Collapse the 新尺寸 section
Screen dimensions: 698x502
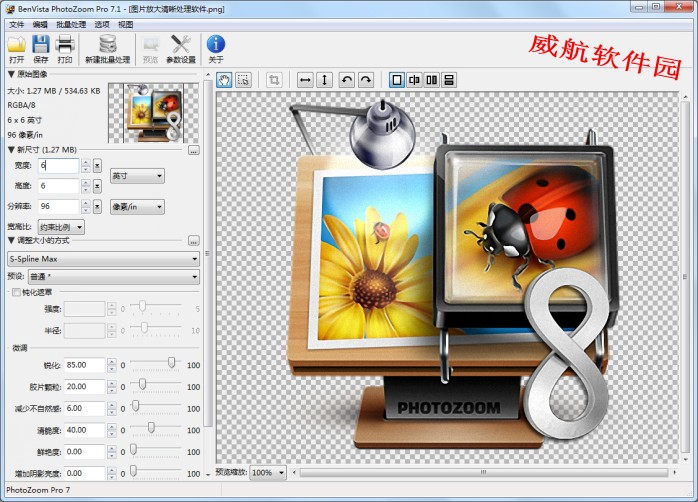(11, 150)
